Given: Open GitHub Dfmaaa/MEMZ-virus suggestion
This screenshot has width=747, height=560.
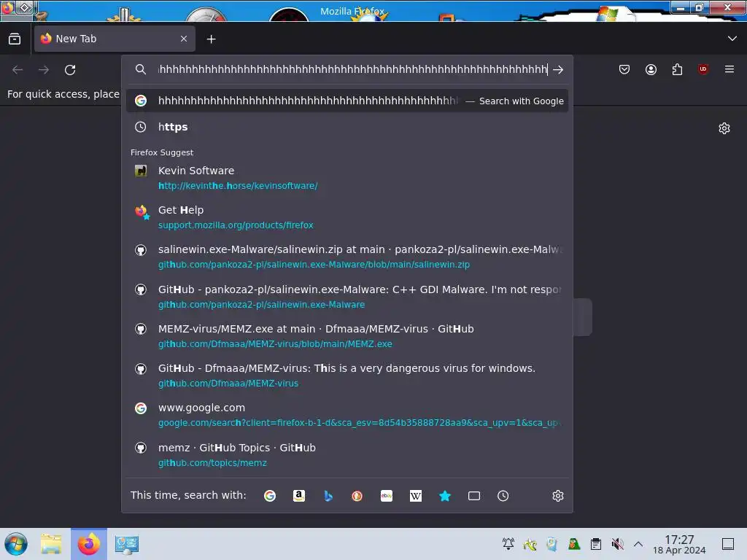Looking at the screenshot, I should [x=347, y=376].
